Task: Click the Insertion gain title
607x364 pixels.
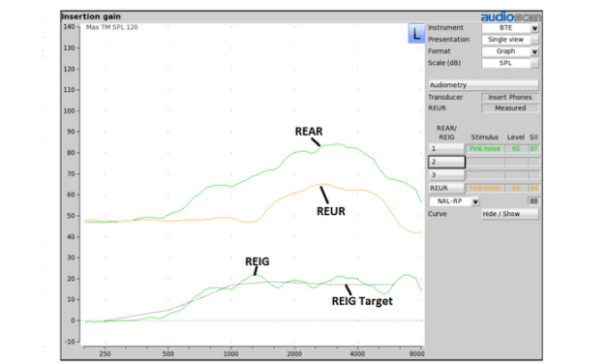Action: pyautogui.click(x=91, y=16)
